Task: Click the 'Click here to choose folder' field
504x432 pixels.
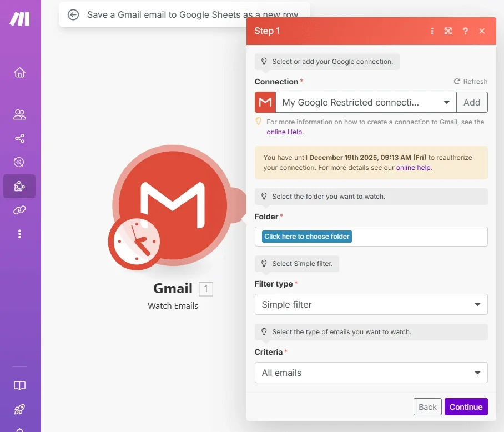Action: pos(307,237)
